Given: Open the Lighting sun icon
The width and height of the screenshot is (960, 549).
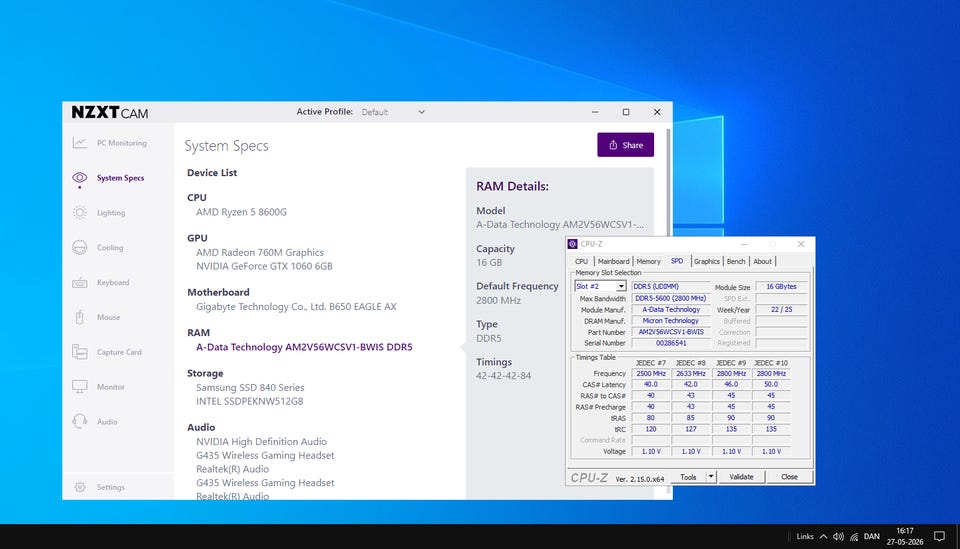Looking at the screenshot, I should (80, 212).
